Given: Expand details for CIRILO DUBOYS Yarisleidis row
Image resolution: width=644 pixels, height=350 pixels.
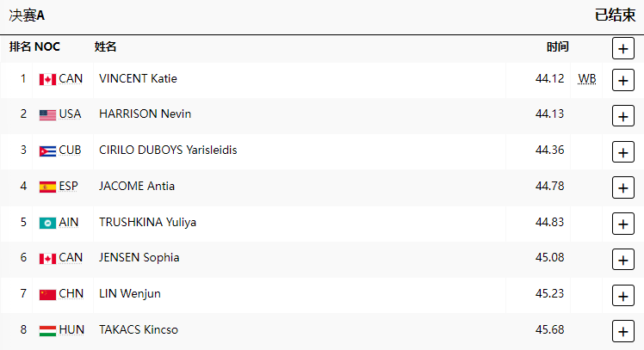Looking at the screenshot, I should coord(622,152).
